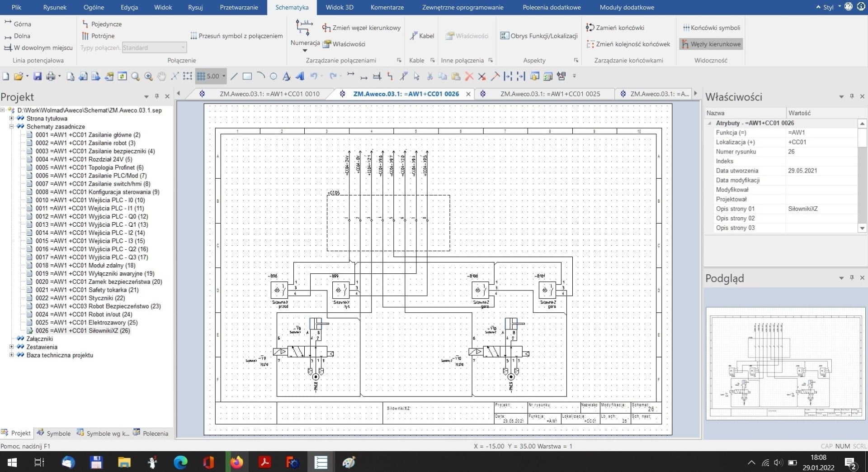Collapse the Atrybuty properties group
868x472 pixels.
(x=709, y=123)
